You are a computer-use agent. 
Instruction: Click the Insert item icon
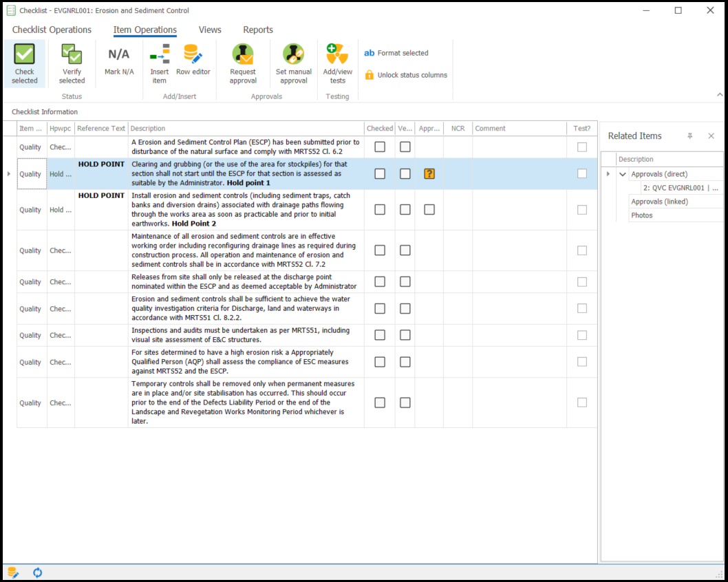[160, 55]
